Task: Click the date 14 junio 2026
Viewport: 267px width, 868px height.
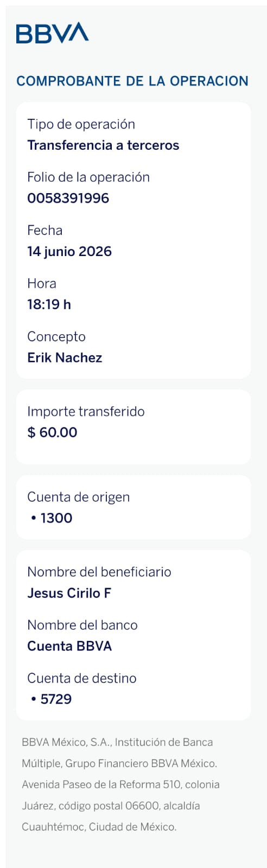Action: point(69,252)
